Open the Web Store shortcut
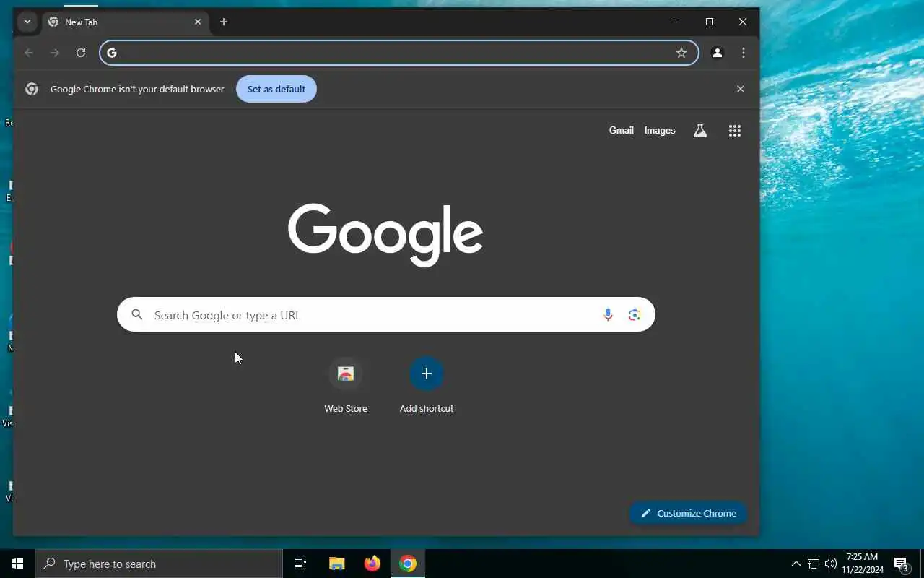Image resolution: width=924 pixels, height=578 pixels. (346, 386)
